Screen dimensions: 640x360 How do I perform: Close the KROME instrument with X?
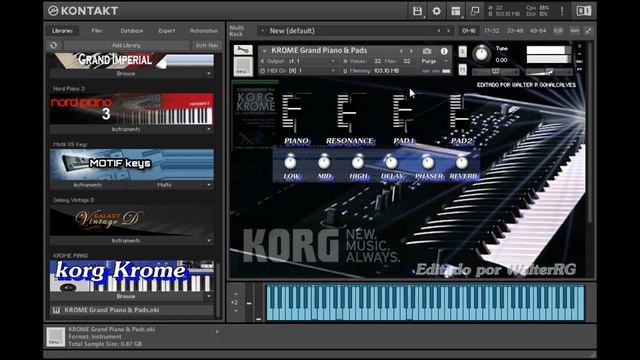coord(579,46)
